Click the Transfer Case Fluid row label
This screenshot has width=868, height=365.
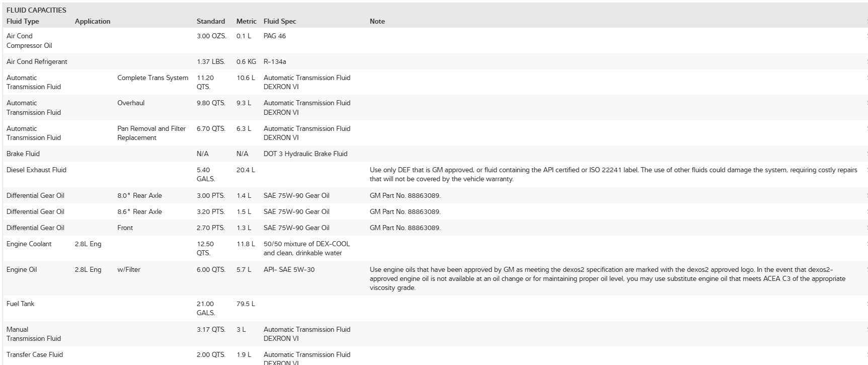(x=35, y=354)
